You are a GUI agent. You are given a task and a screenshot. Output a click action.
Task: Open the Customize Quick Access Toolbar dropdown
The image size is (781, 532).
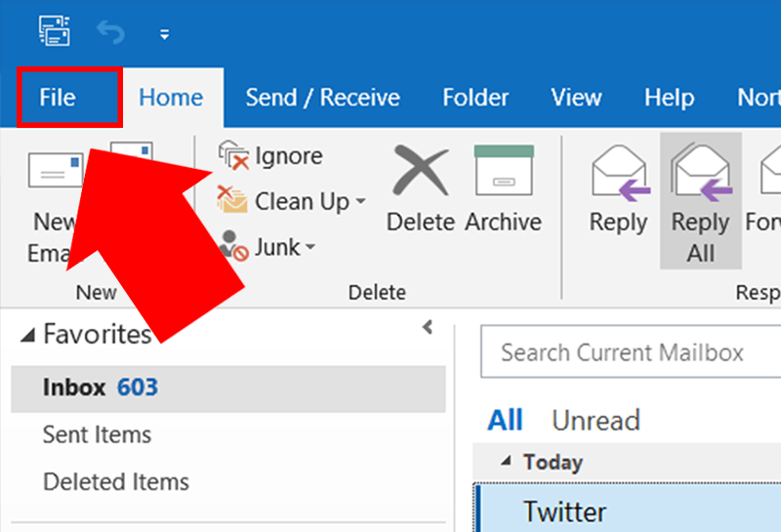[164, 34]
